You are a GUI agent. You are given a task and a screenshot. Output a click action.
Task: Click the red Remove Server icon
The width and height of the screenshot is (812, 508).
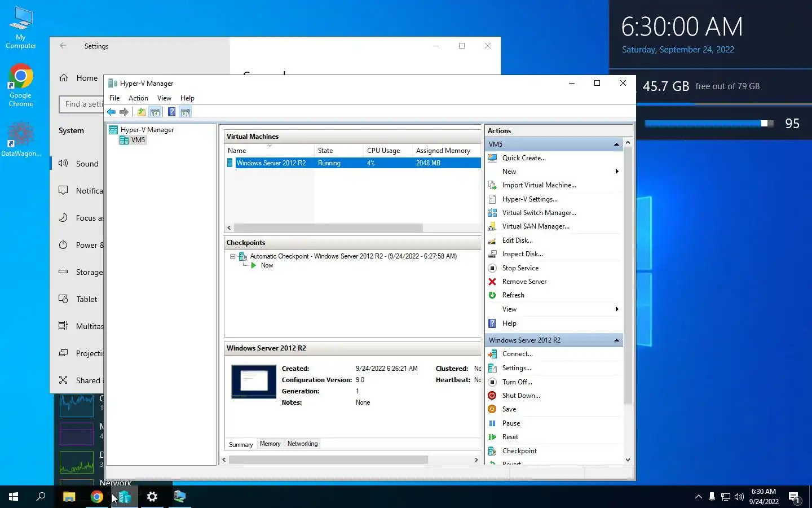click(492, 282)
